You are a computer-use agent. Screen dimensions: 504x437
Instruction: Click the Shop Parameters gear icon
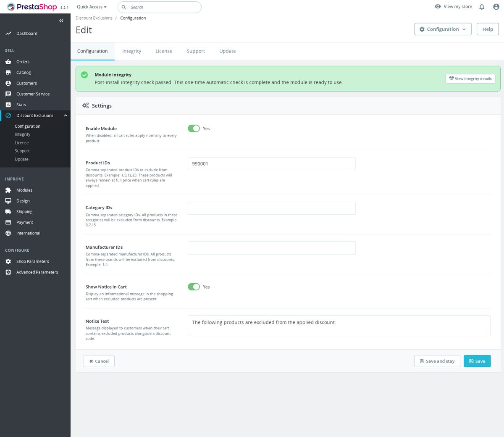[8, 261]
